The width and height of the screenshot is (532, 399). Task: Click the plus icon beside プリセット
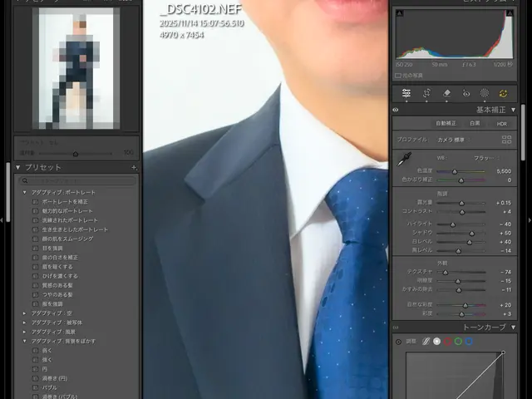pos(134,167)
